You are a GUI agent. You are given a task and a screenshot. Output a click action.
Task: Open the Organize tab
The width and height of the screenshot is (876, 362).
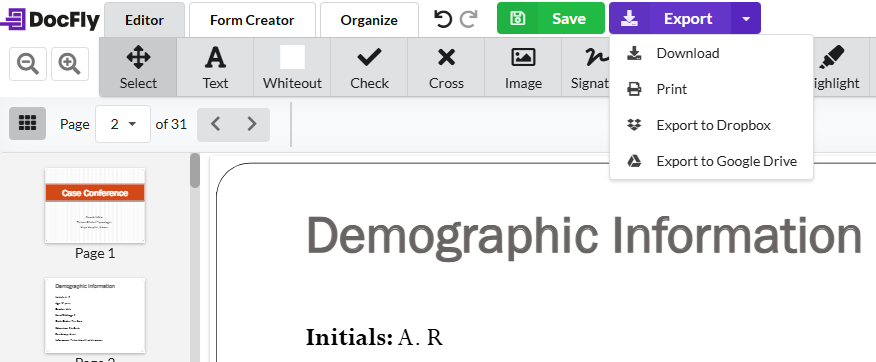pyautogui.click(x=369, y=20)
